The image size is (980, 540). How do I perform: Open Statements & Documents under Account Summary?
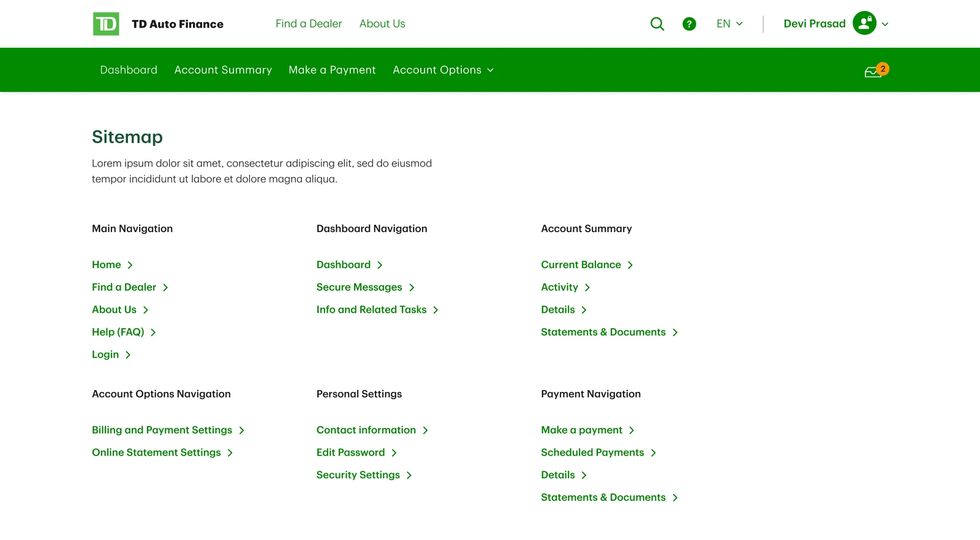pyautogui.click(x=609, y=332)
